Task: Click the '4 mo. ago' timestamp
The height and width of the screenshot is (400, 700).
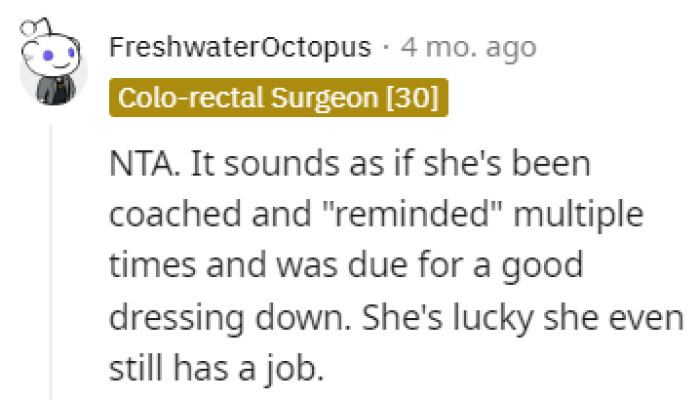Action: point(468,47)
